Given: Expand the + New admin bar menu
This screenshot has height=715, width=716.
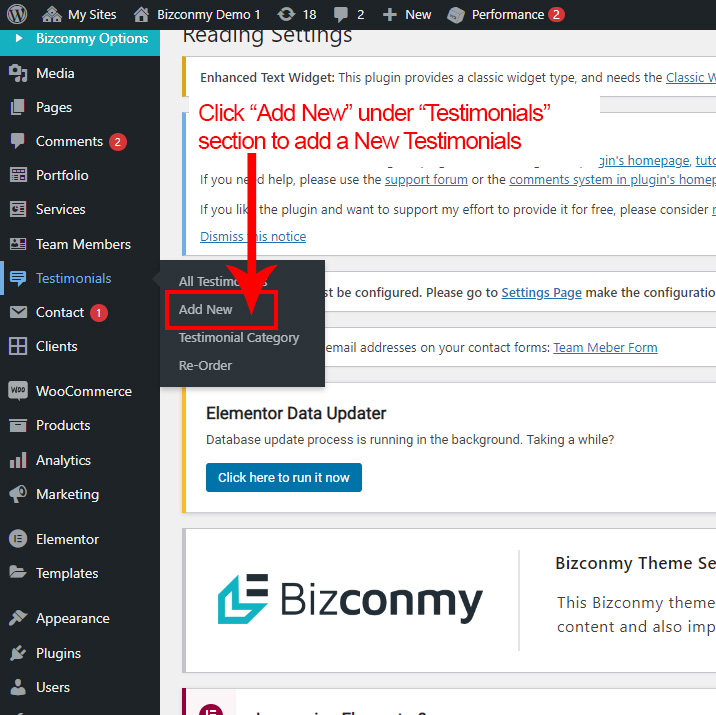Looking at the screenshot, I should tap(407, 15).
